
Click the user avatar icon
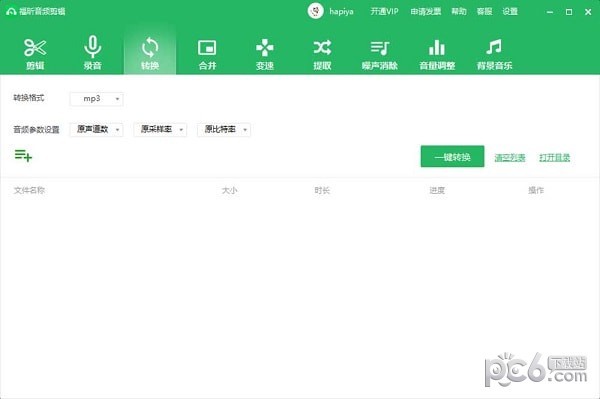[315, 11]
